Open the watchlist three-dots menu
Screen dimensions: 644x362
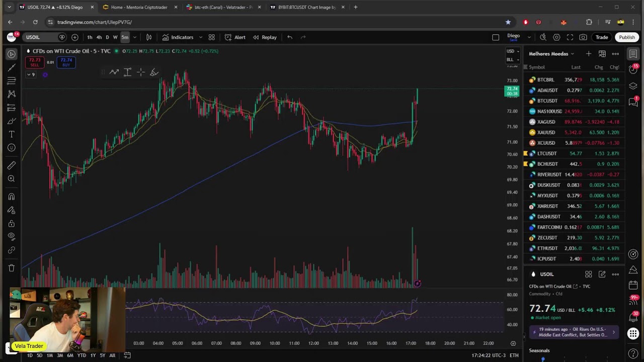click(x=615, y=54)
